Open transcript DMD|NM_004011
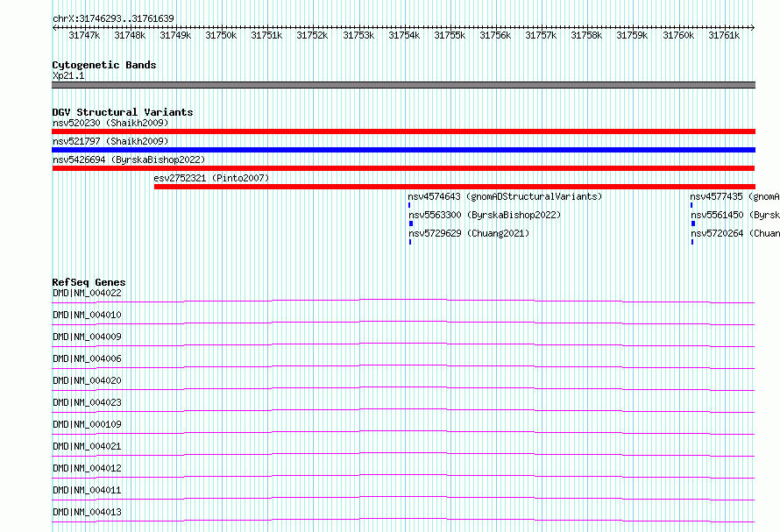The image size is (780, 532). point(87,490)
